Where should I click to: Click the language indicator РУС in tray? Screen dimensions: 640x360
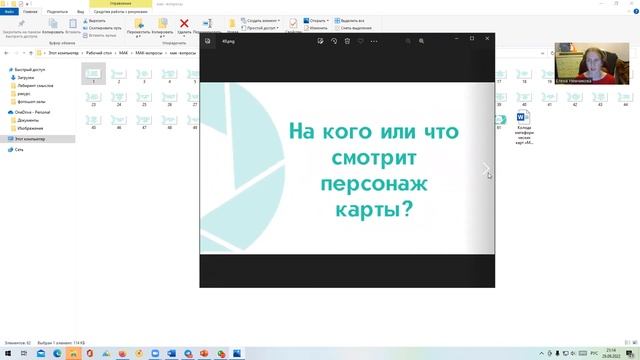[x=594, y=353]
